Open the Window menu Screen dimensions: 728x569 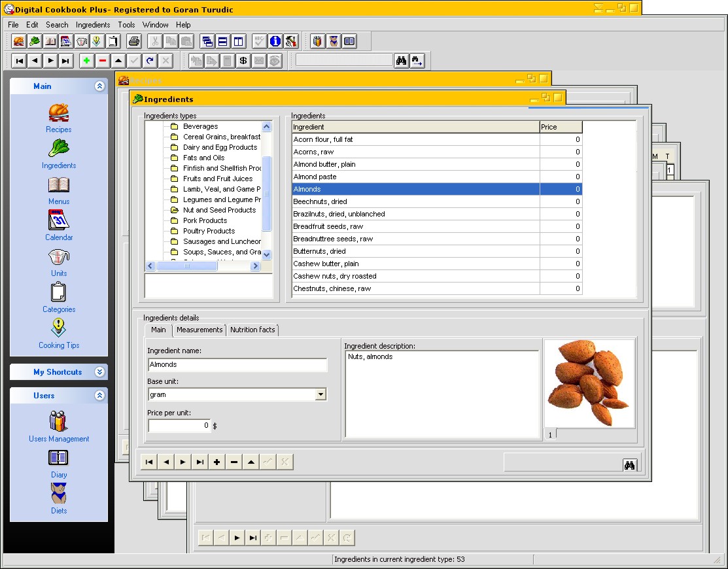155,25
